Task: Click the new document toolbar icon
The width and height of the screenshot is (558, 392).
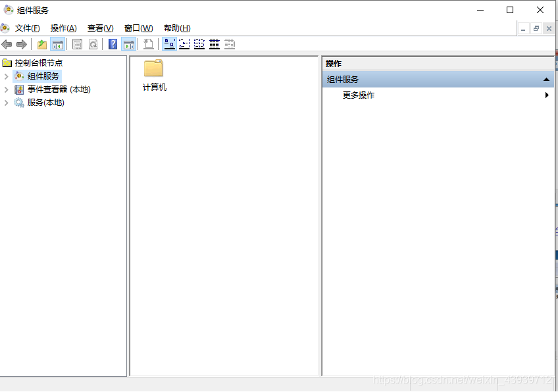Action: point(149,45)
